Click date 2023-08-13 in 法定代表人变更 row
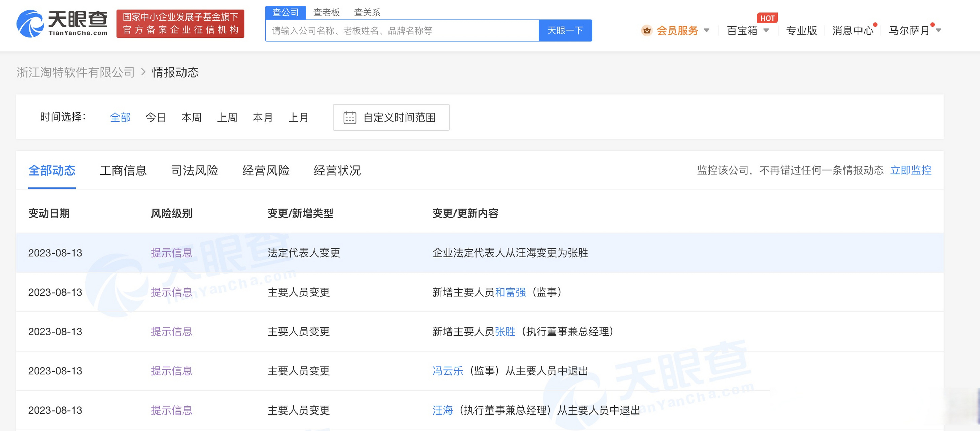 pos(55,253)
